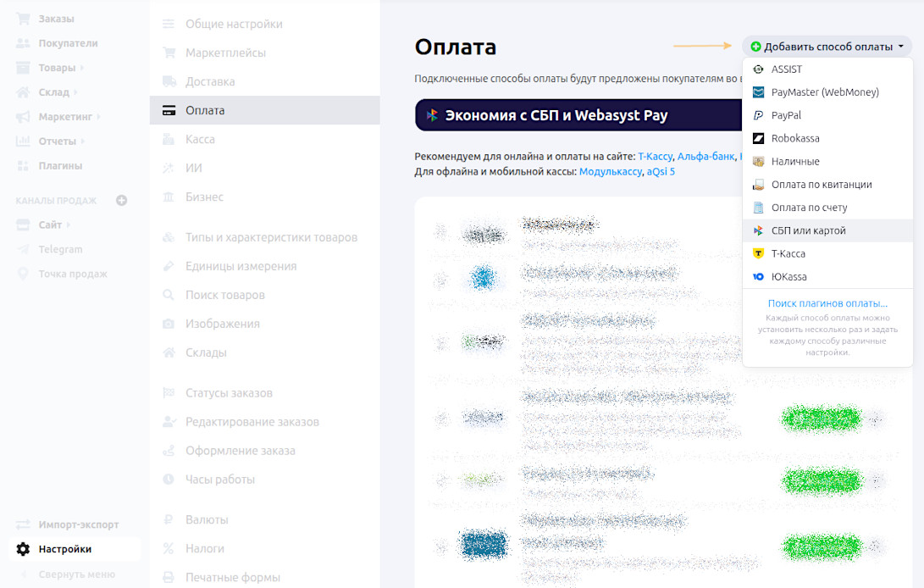Click the СБП and Webasyst Pay banner
Image resolution: width=924 pixels, height=588 pixels.
(x=578, y=115)
